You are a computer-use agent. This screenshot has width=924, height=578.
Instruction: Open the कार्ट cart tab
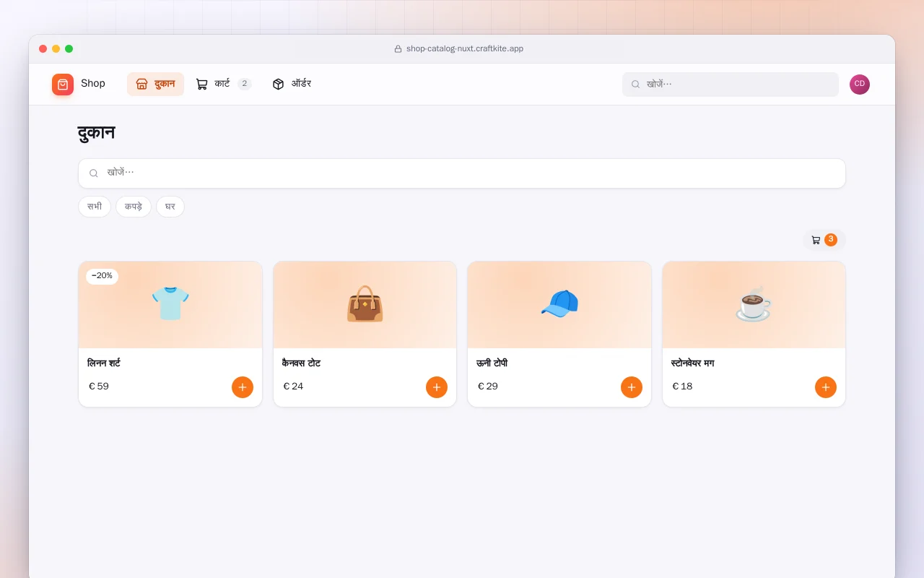[x=224, y=84]
